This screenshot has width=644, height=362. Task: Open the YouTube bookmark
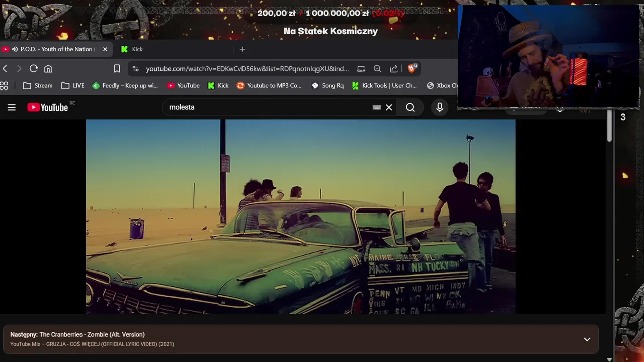(184, 86)
